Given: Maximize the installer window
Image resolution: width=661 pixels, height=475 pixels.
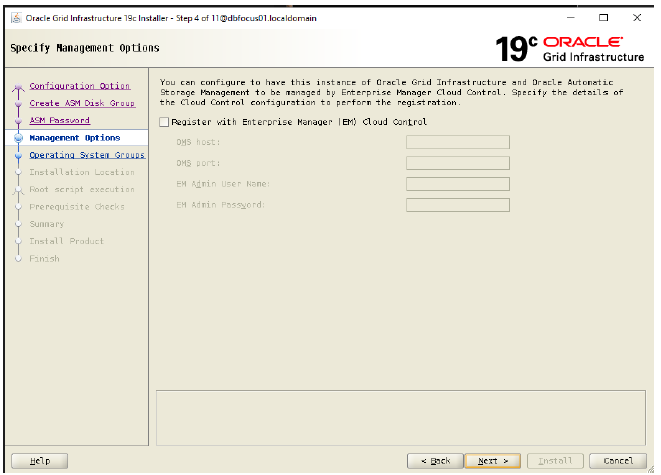Looking at the screenshot, I should [604, 18].
